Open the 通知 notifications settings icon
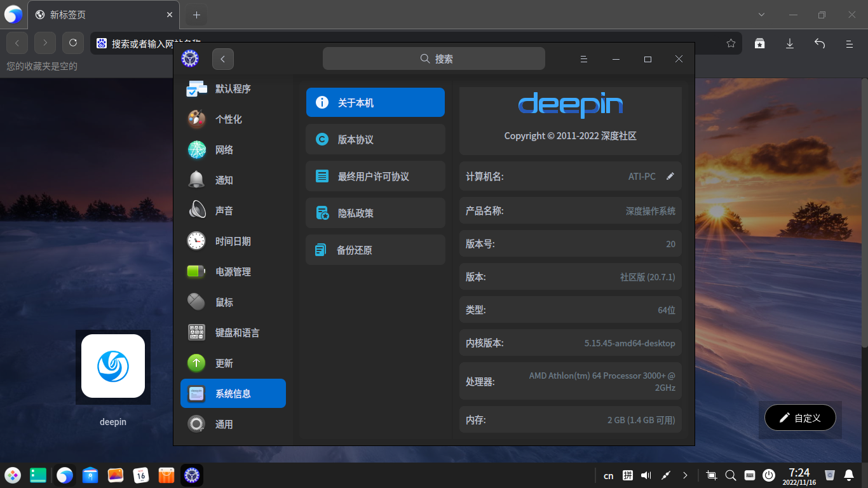The width and height of the screenshot is (868, 488). tap(197, 180)
